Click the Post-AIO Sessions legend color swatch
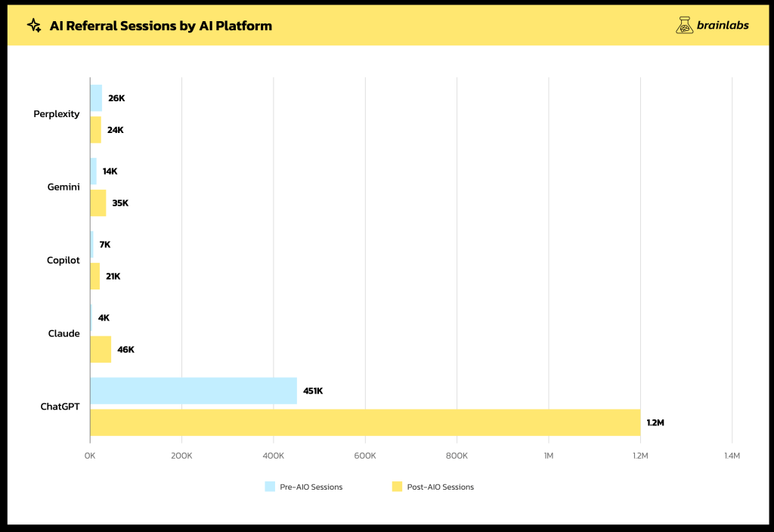Screen dimensions: 774x532 coord(397,487)
